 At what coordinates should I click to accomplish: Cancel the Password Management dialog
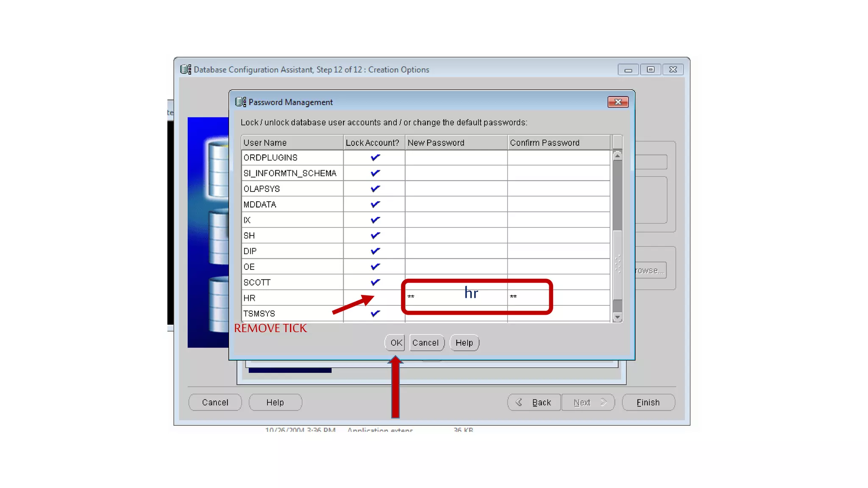[x=426, y=343]
